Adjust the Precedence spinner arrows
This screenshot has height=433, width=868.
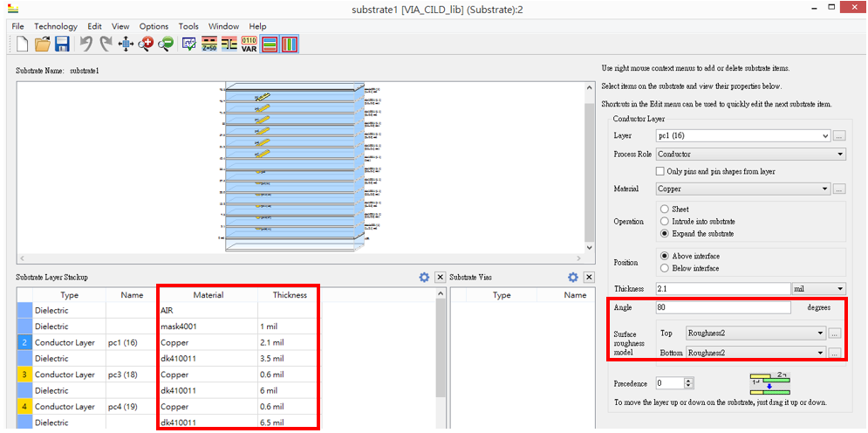[688, 383]
